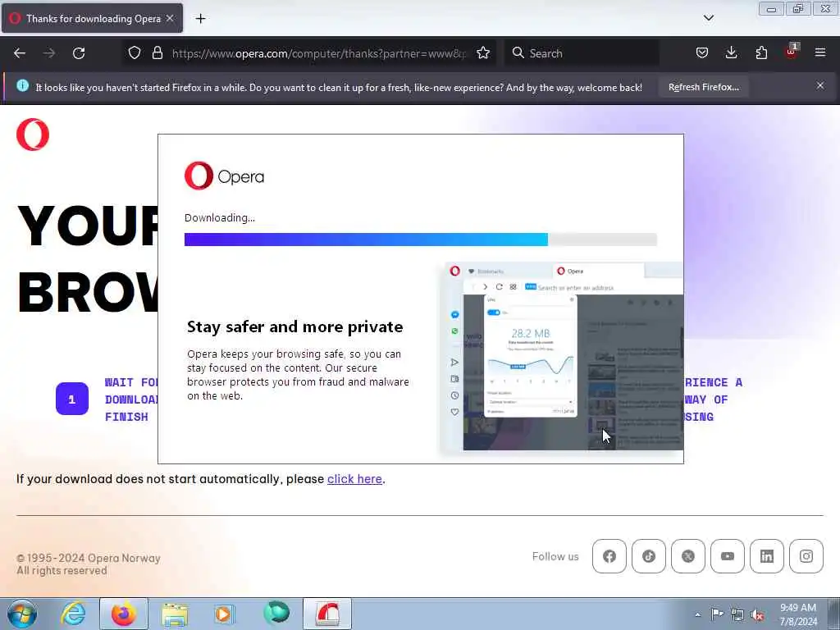The height and width of the screenshot is (630, 840).
Task: Open the extensions puzzle icon
Action: tap(761, 53)
